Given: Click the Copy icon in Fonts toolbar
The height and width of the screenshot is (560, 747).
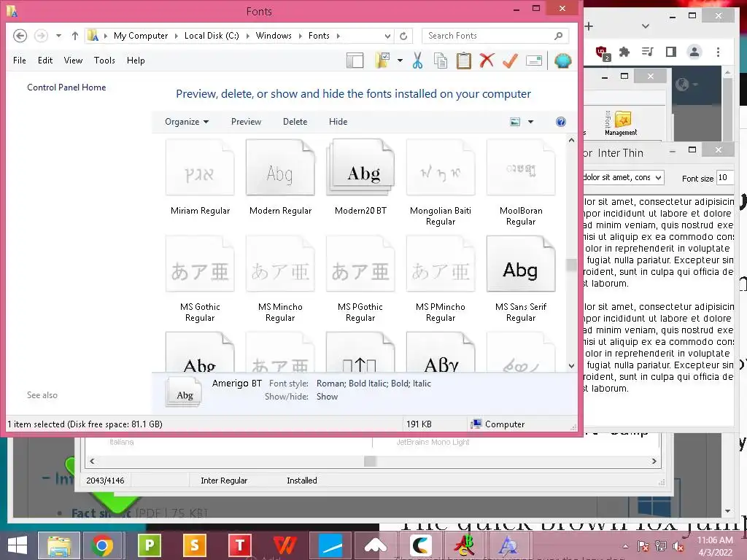Looking at the screenshot, I should [x=441, y=61].
